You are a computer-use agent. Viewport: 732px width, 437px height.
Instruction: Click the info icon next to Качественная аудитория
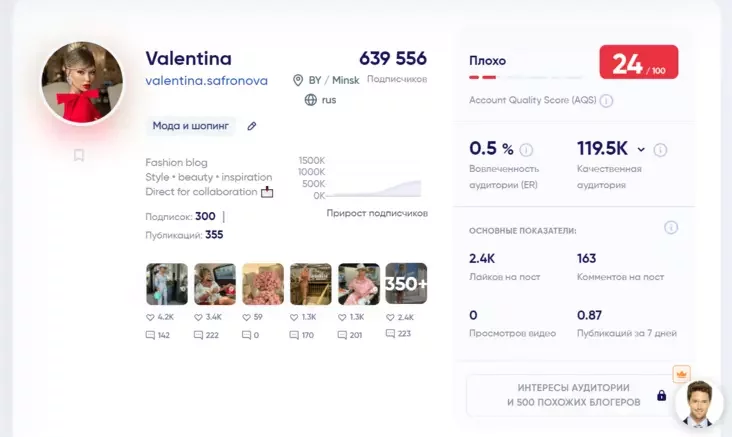coord(660,150)
